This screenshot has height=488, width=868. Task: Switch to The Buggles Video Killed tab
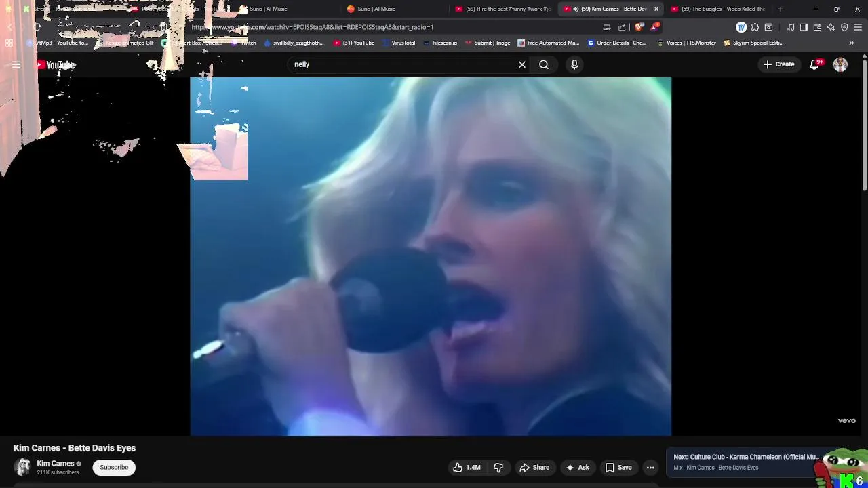point(718,9)
